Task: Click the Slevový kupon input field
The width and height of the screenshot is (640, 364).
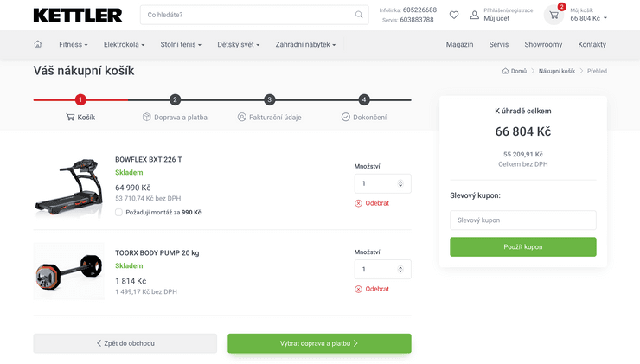Action: pyautogui.click(x=522, y=220)
